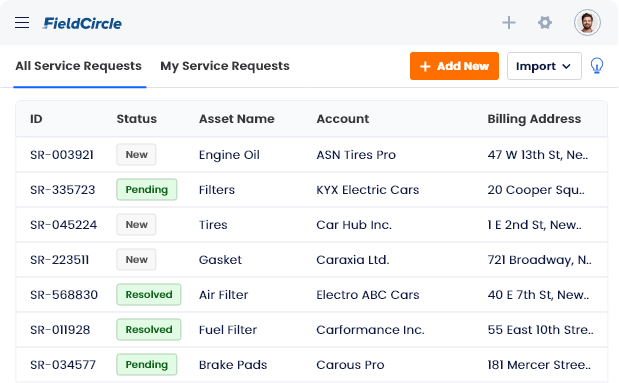This screenshot has height=383, width=619.
Task: Sort by the Status column header
Action: point(137,119)
